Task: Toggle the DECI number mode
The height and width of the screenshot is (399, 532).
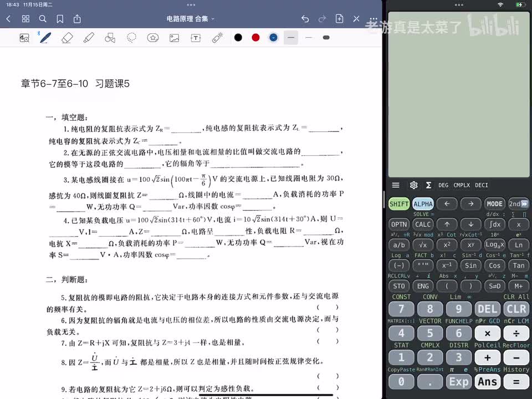Action: tap(482, 185)
